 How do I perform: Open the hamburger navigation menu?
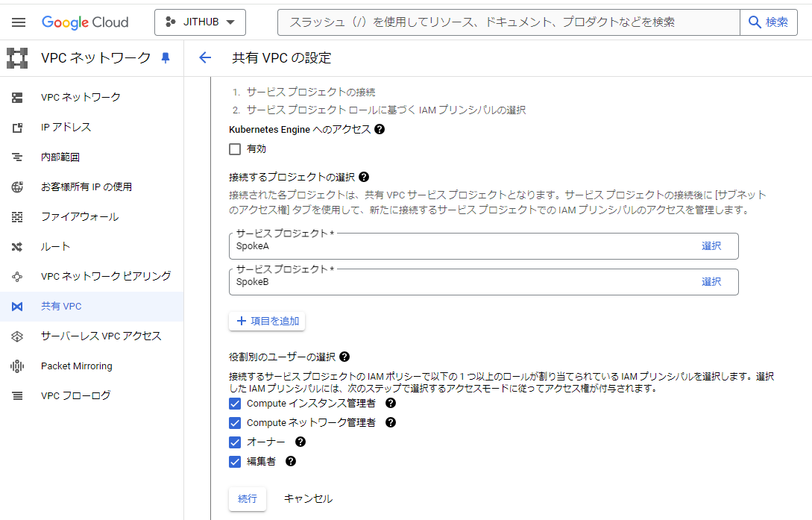19,22
